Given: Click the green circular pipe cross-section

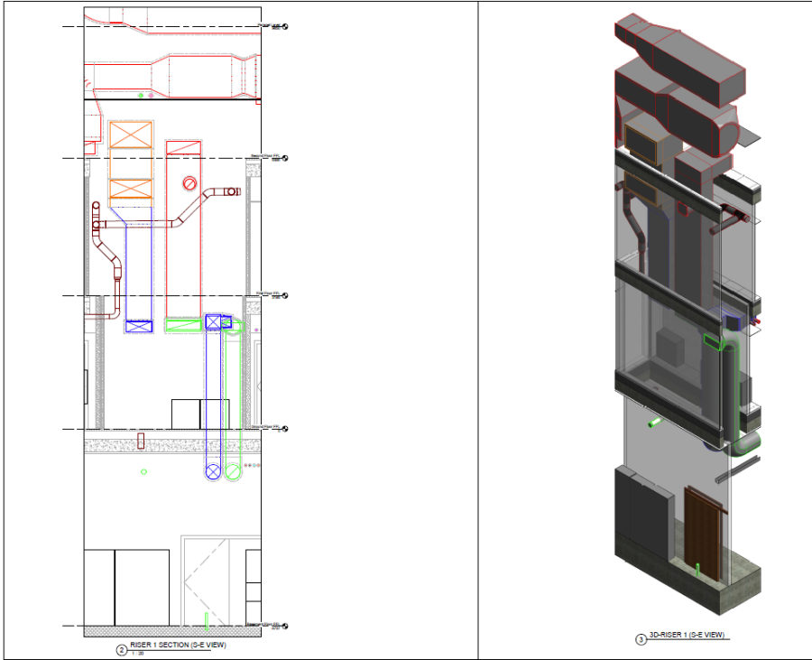Looking at the screenshot, I should tap(234, 470).
